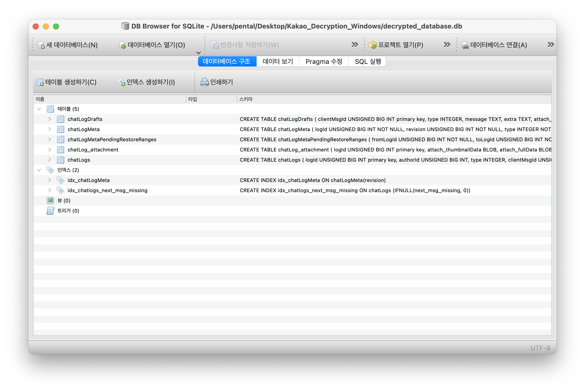The width and height of the screenshot is (585, 392).
Task: Select the 뷰 (0) views item
Action: [x=64, y=201]
